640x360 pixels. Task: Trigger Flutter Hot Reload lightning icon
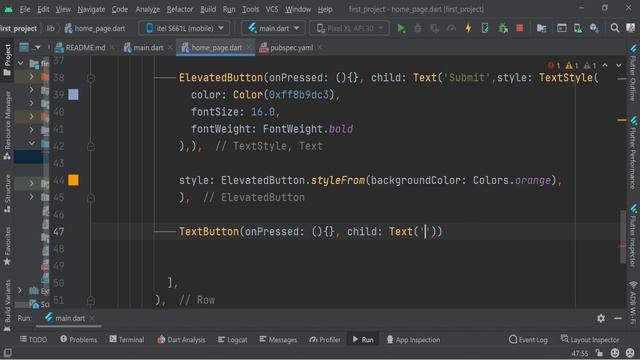[468, 28]
